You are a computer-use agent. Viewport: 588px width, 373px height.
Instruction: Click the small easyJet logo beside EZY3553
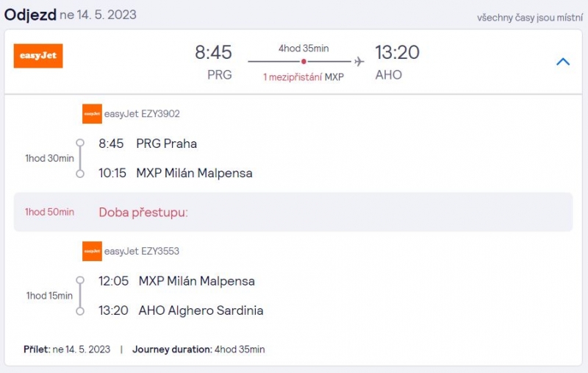point(93,251)
